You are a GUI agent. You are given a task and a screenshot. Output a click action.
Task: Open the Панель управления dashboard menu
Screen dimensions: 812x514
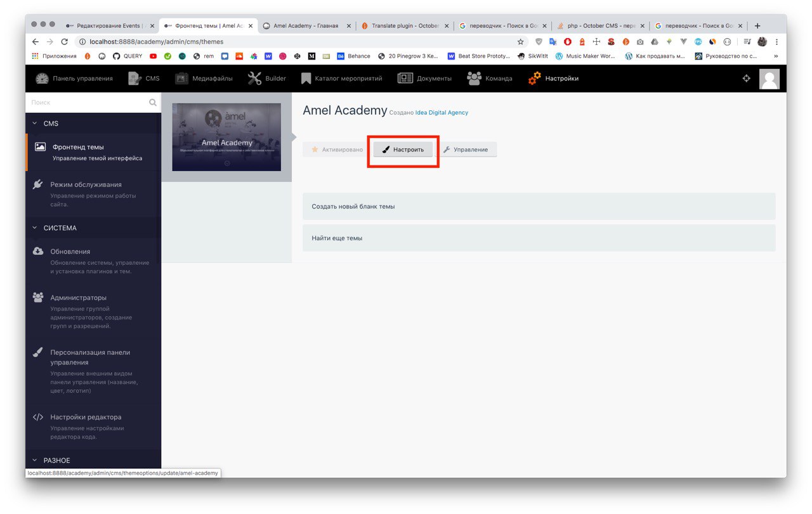coord(74,79)
